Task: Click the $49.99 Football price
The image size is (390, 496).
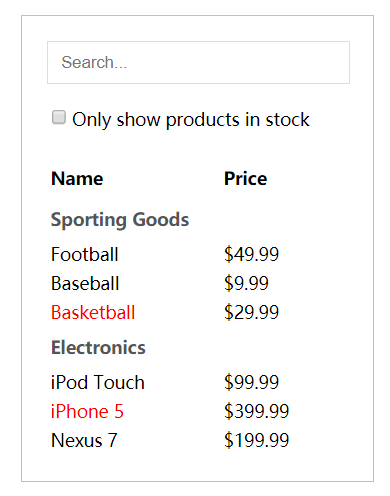Action: (251, 254)
